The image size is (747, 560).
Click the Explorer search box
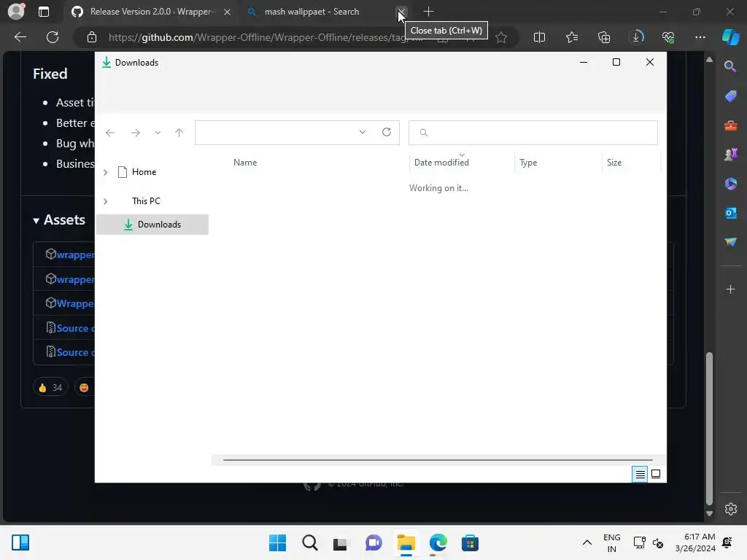click(533, 133)
